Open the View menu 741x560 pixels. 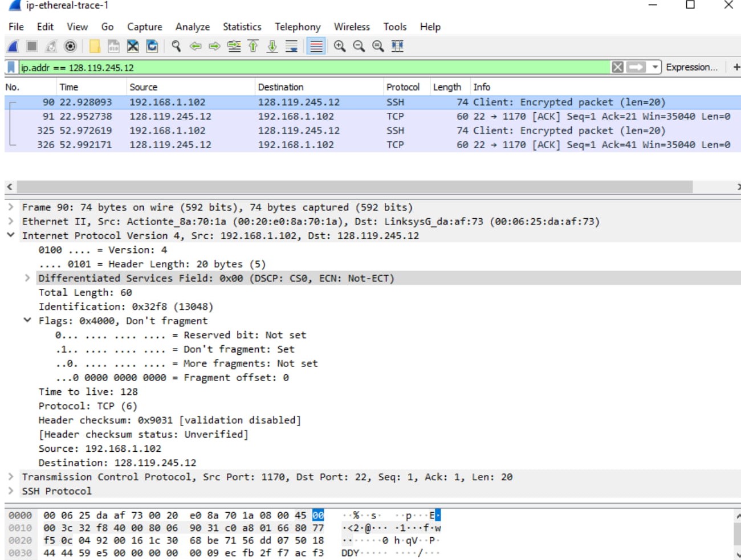point(77,27)
